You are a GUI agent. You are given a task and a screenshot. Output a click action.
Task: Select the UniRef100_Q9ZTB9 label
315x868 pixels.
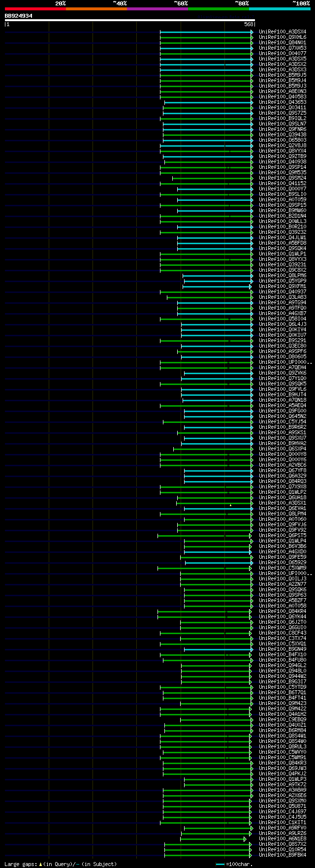283,157
